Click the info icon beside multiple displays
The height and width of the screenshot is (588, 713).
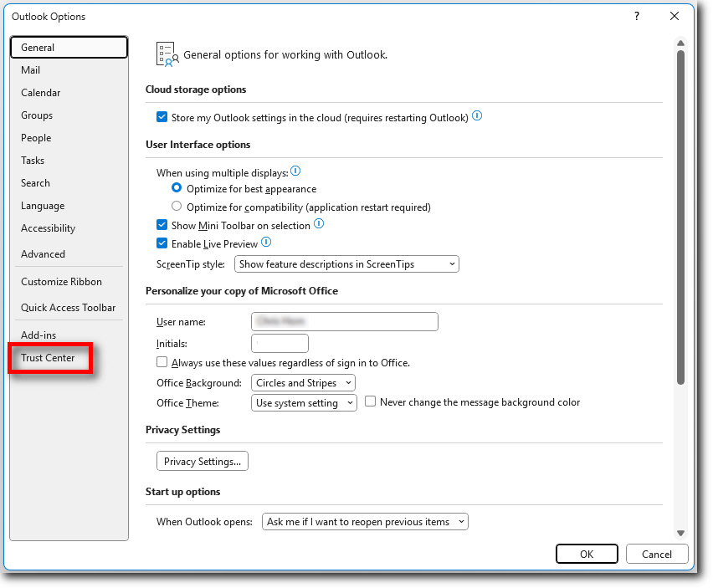coord(295,171)
